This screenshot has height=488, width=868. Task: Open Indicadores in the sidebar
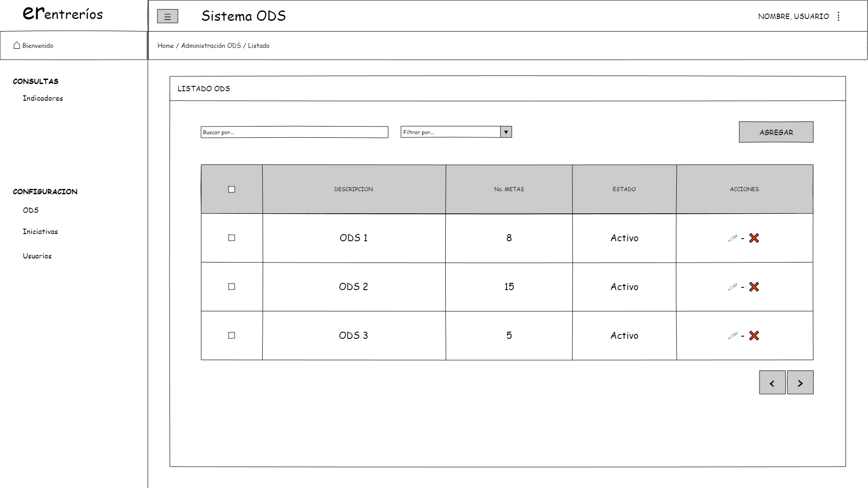point(43,99)
